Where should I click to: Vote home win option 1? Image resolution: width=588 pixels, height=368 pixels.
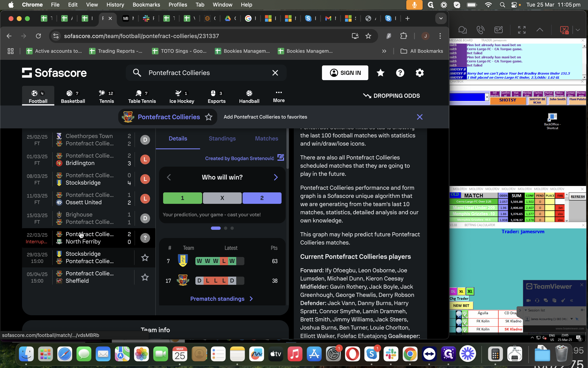click(183, 198)
